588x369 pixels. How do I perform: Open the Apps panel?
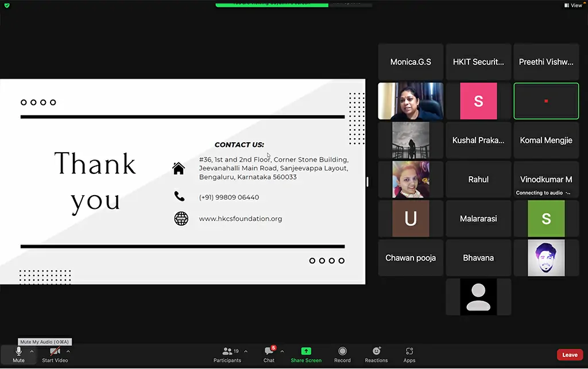pyautogui.click(x=409, y=355)
